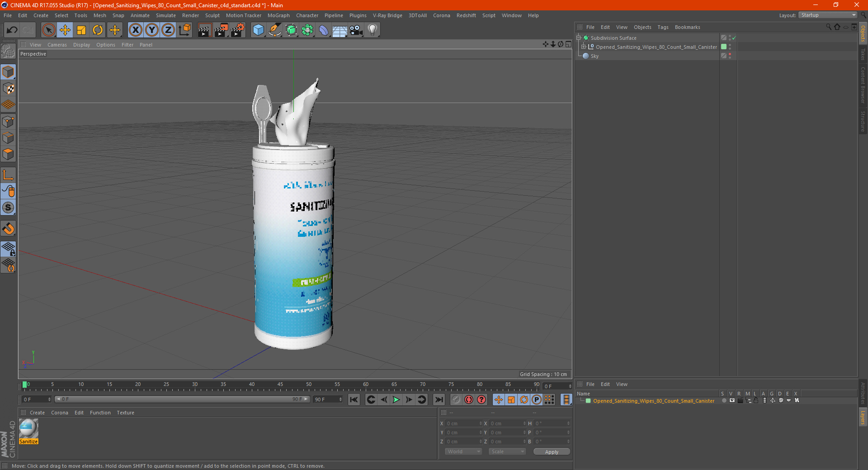Switch to Polygons mode in sidebar
This screenshot has height=470, width=868.
click(x=8, y=154)
